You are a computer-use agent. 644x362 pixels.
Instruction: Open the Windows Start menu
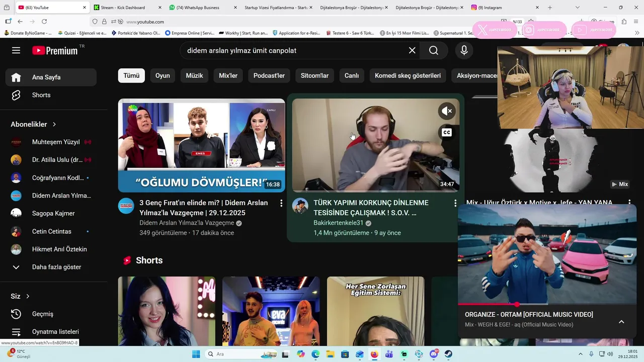coord(196,354)
